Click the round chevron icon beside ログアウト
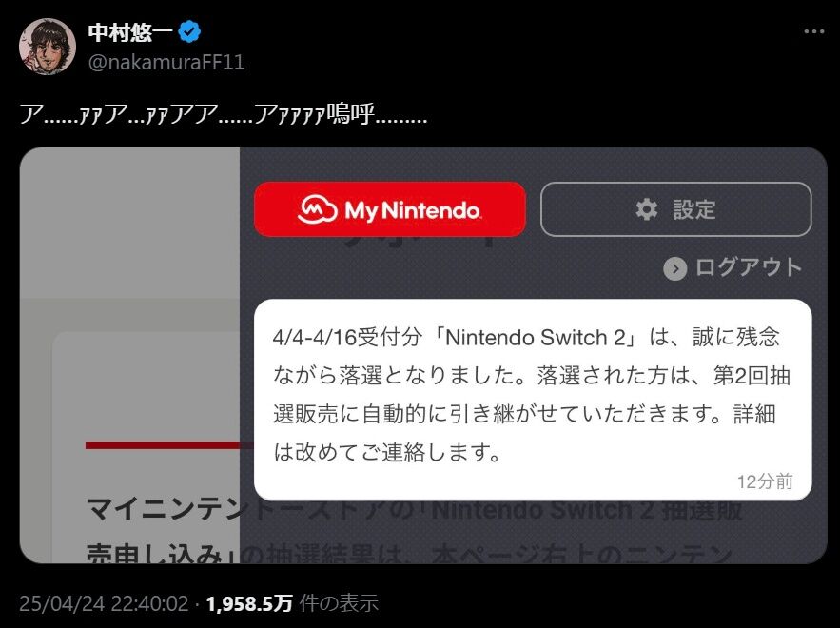Image resolution: width=840 pixels, height=628 pixels. tap(675, 269)
